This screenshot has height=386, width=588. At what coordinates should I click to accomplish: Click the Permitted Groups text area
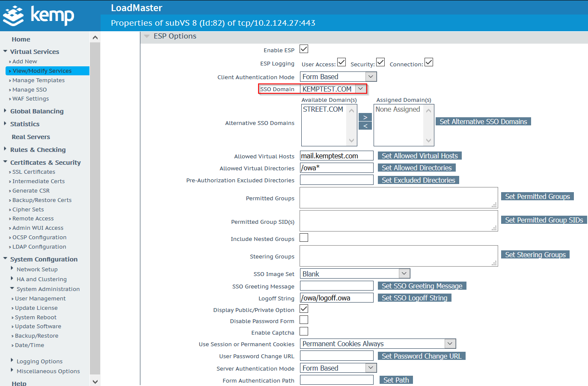point(399,198)
